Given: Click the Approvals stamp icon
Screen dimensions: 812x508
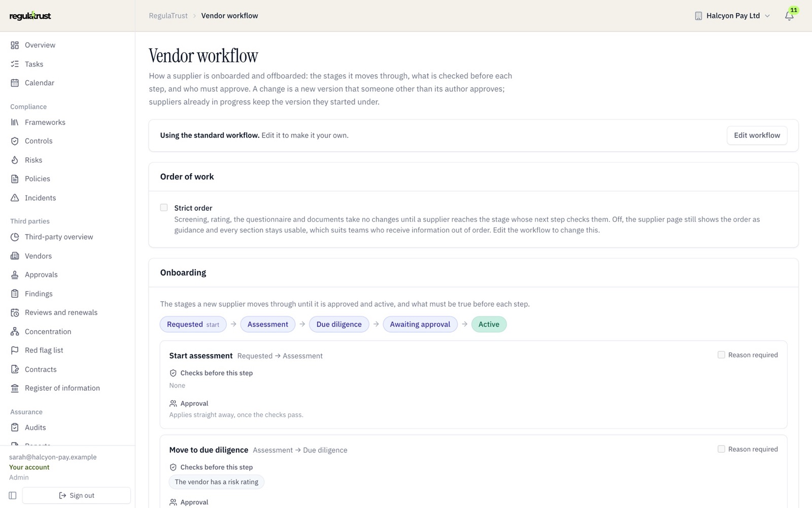Looking at the screenshot, I should 15,275.
